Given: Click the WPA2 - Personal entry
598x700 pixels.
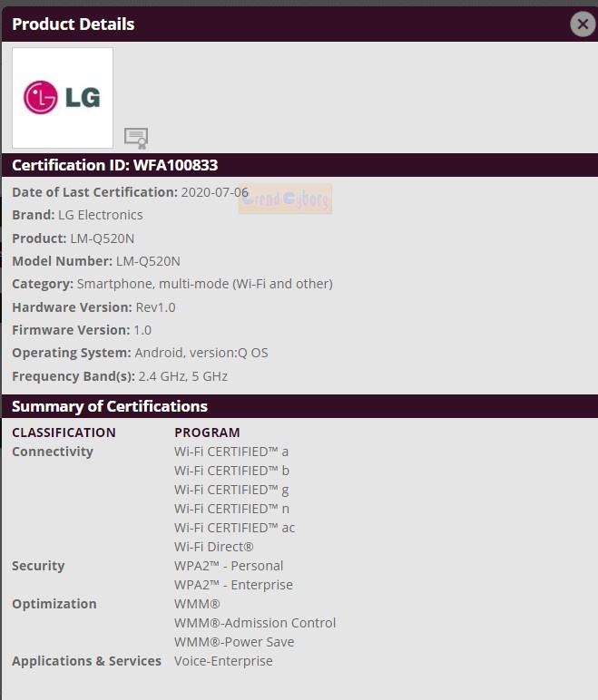Looking at the screenshot, I should 229,566.
